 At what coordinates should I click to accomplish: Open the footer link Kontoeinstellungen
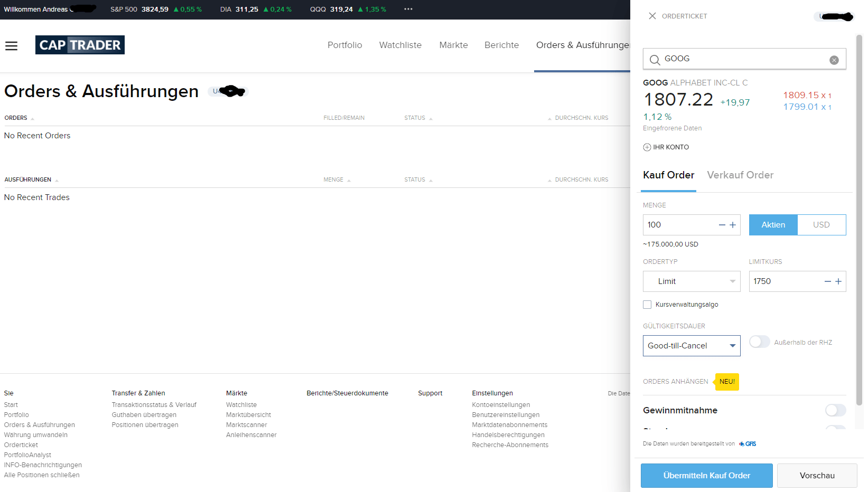tap(501, 405)
